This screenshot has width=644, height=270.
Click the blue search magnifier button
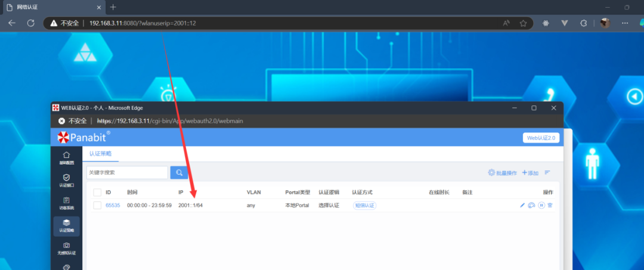(x=179, y=173)
